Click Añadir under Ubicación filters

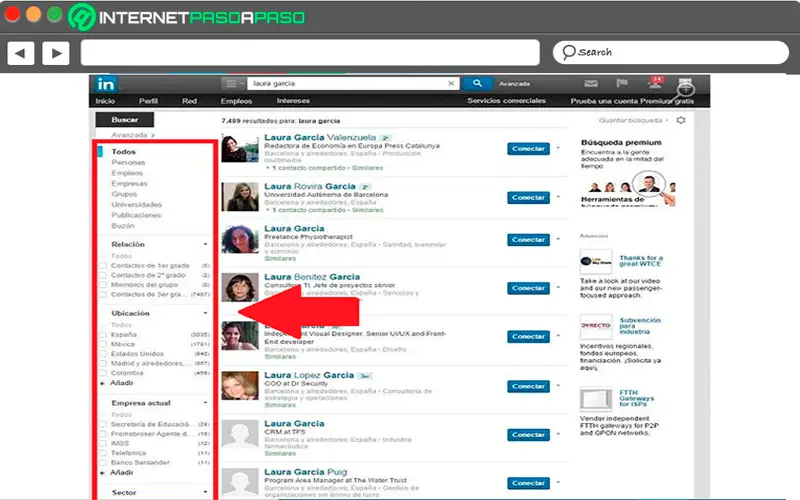(121, 383)
